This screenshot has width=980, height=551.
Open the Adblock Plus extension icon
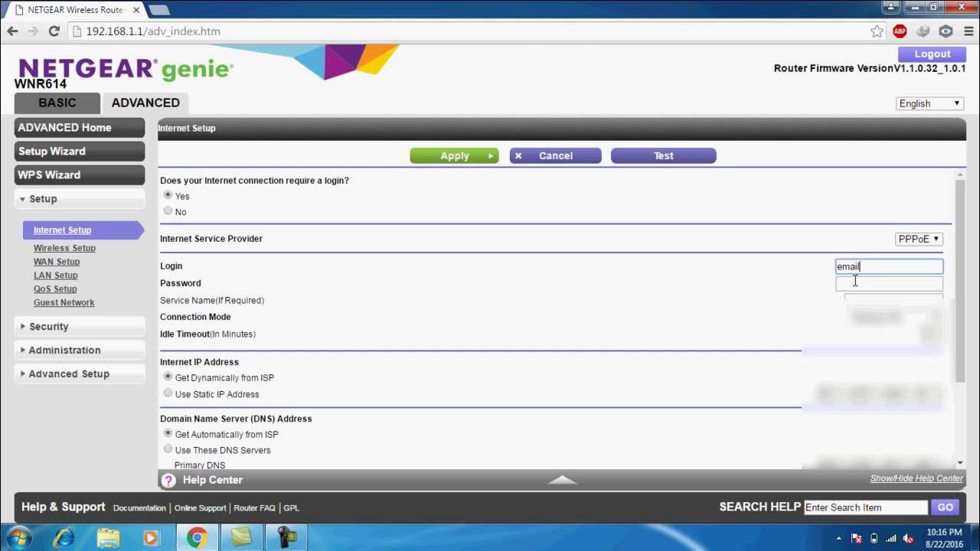900,31
